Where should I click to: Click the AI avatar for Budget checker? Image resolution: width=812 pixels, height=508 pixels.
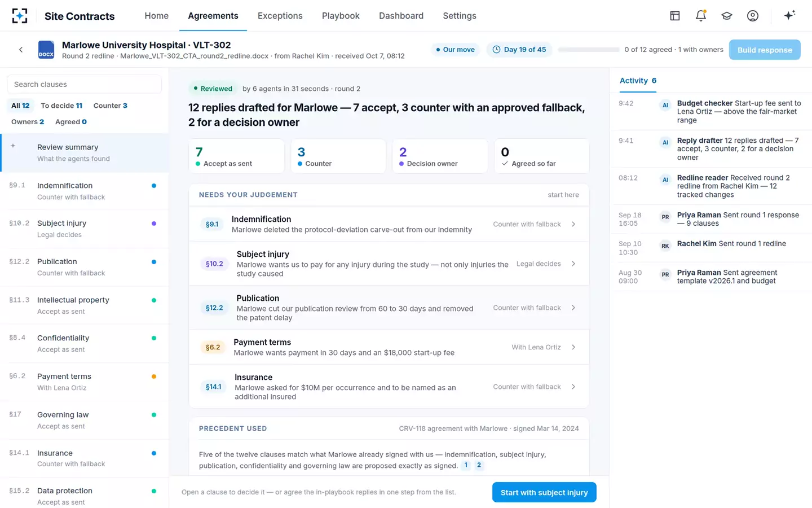(665, 105)
